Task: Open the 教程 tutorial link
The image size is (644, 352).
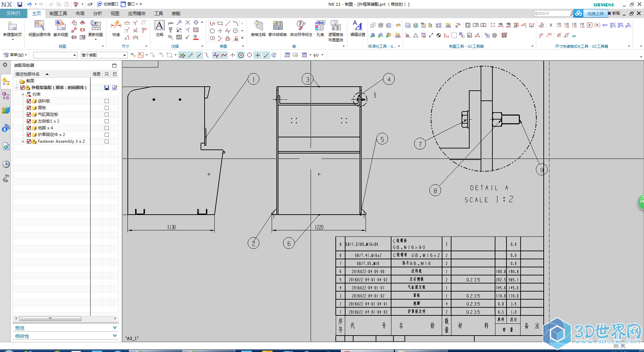Action: pyautogui.click(x=616, y=13)
